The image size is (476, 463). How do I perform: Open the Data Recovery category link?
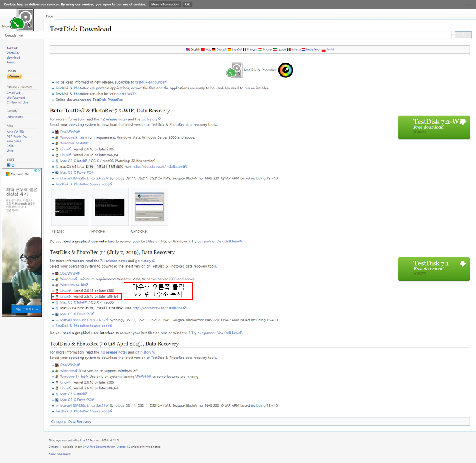pyautogui.click(x=79, y=422)
